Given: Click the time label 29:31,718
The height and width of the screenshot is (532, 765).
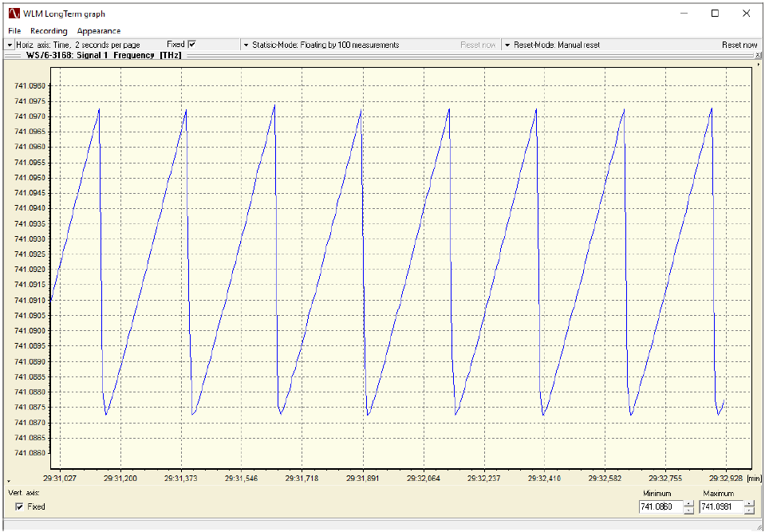Looking at the screenshot, I should click(x=302, y=479).
